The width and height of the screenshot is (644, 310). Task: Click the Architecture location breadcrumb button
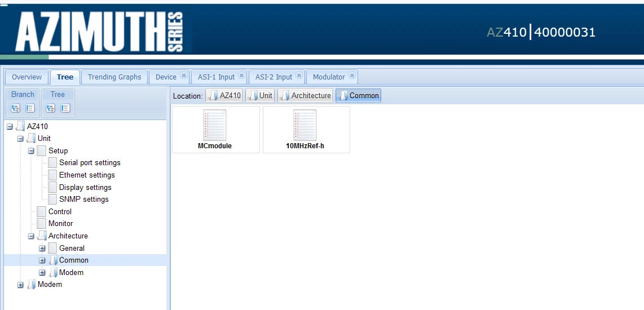pyautogui.click(x=305, y=96)
